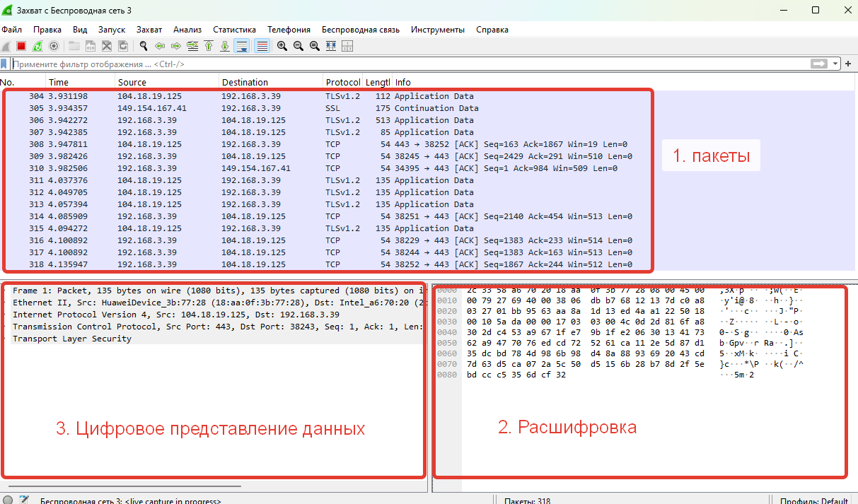Zoom out the main window text
Screen dimensions: 858x504
[x=298, y=46]
